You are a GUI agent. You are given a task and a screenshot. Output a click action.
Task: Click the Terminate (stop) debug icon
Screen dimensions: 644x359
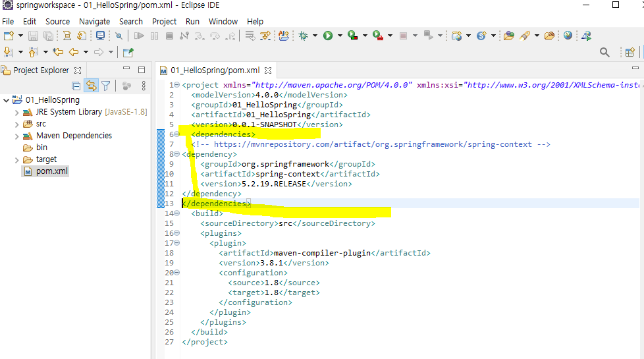point(169,36)
